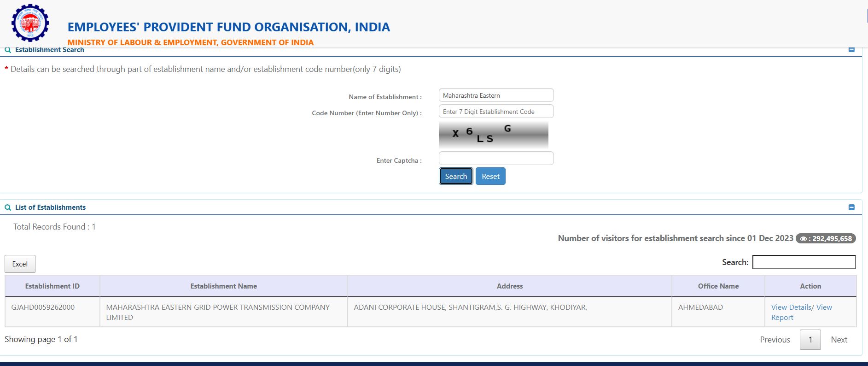Go to the Previous results page
This screenshot has width=868, height=366.
coord(775,340)
